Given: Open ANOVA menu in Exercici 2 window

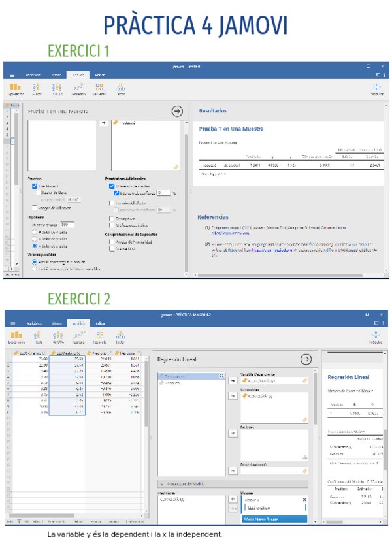Looking at the screenshot, I should 58,337.
